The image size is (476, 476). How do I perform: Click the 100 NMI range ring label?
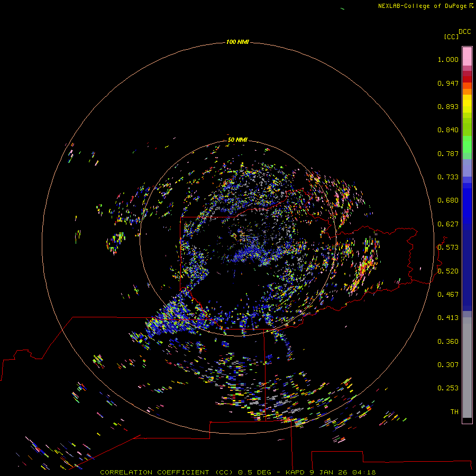(237, 42)
